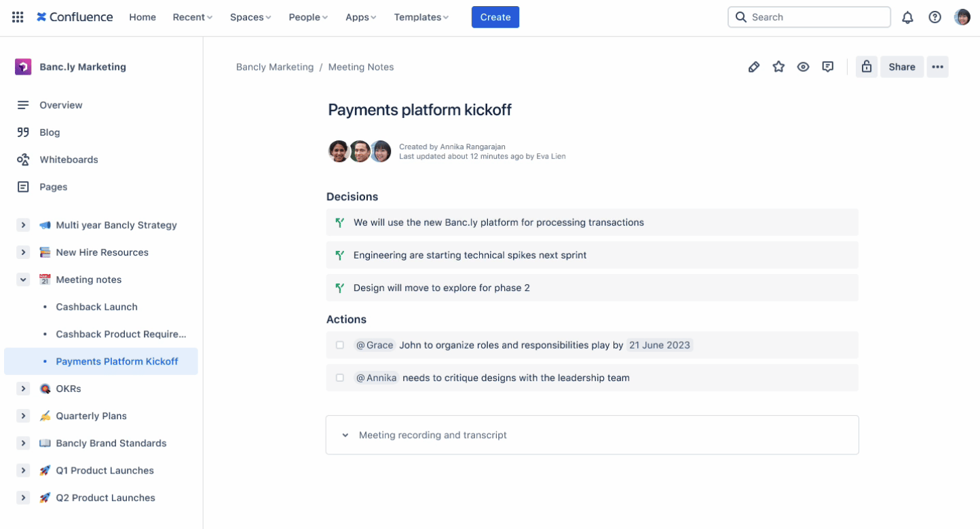980x529 pixels.
Task: Click the lock icon to view restrictions
Action: pyautogui.click(x=866, y=66)
